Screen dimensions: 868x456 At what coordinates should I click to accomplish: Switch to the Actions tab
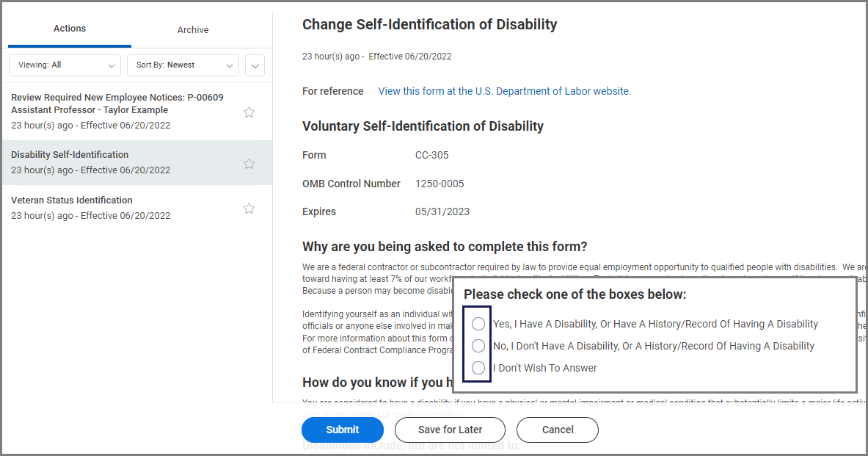70,29
